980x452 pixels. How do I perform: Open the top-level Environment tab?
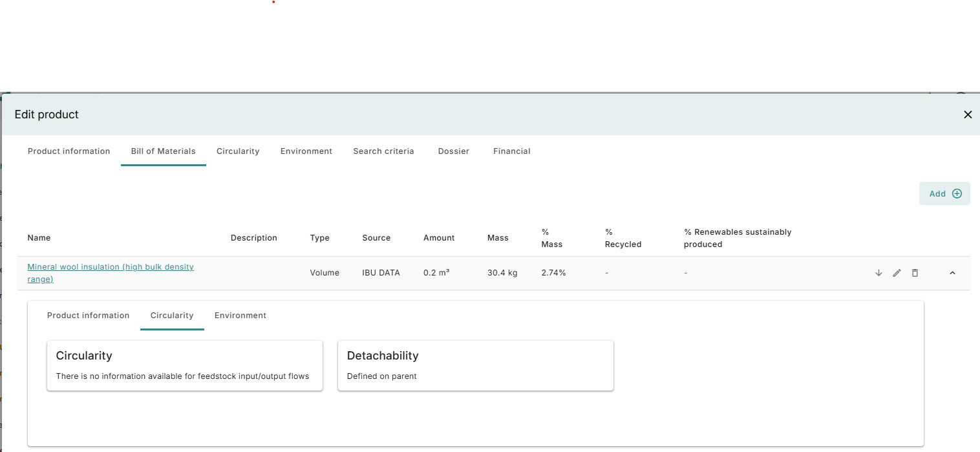tap(306, 151)
